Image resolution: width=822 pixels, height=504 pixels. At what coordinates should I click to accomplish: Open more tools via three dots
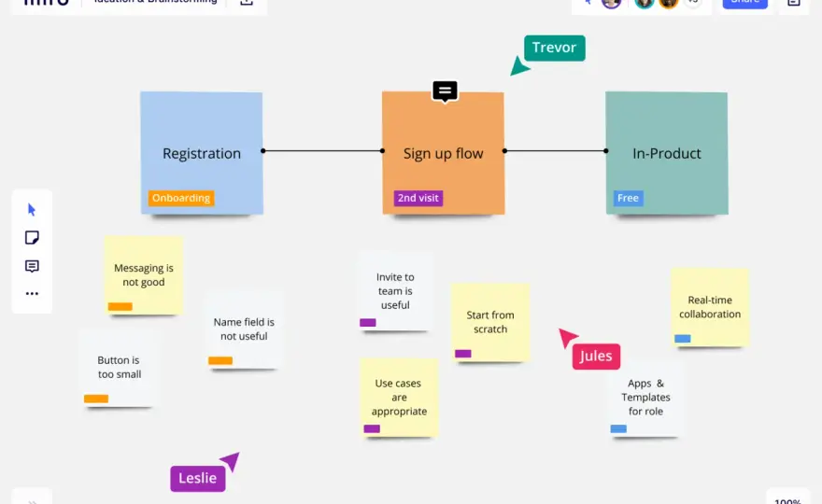(32, 293)
